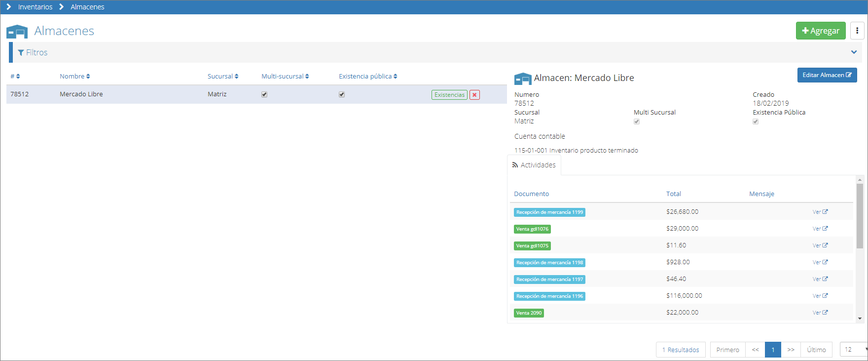
Task: Toggle Multi-sucursal checkbox in Mercado Libre row
Action: pos(264,94)
